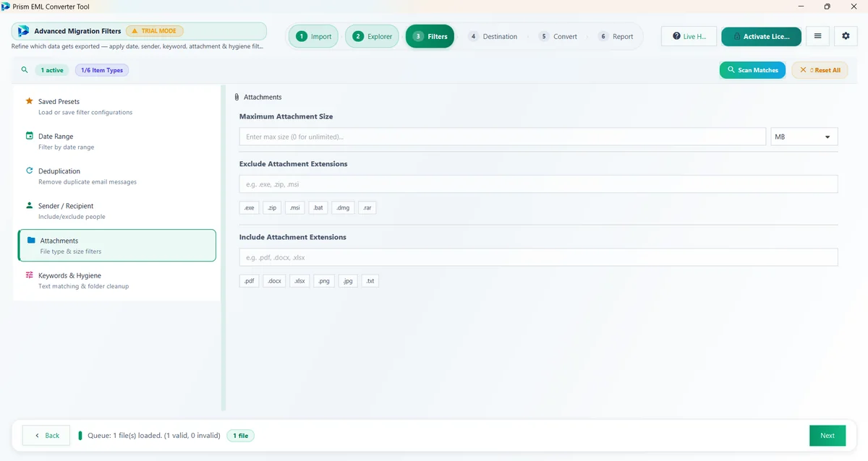Screen dimensions: 868x461
Task: Open settings gear icon
Action: coord(846,36)
